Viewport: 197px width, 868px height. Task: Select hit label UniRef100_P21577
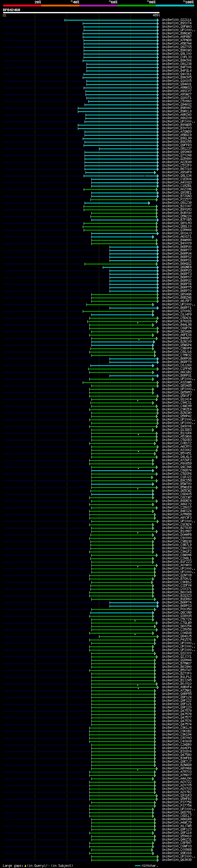[176, 200]
